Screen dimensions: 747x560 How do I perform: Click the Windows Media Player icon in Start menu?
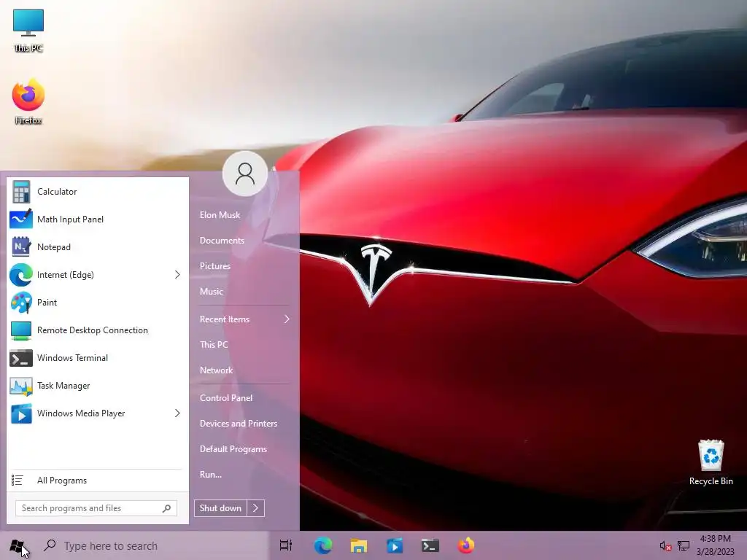pyautogui.click(x=21, y=413)
